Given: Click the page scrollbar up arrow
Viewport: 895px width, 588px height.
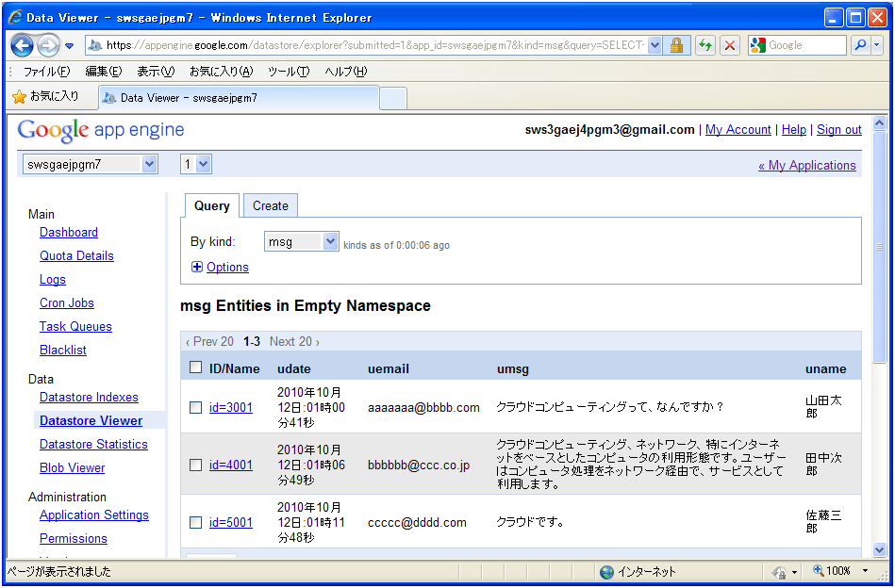Looking at the screenshot, I should click(879, 122).
